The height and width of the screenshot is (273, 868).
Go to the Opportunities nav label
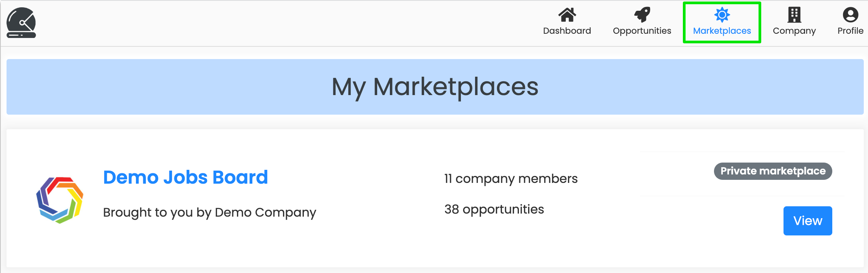(x=642, y=31)
